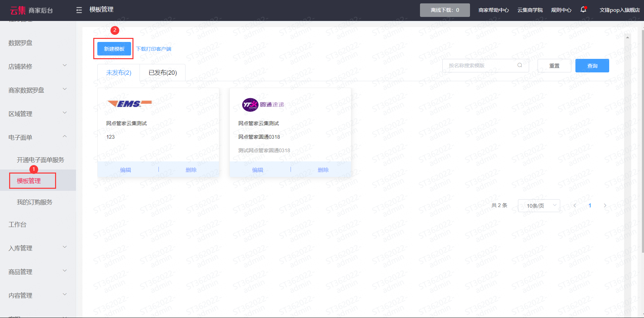Delete the 圆通速递 template card

coord(323,170)
